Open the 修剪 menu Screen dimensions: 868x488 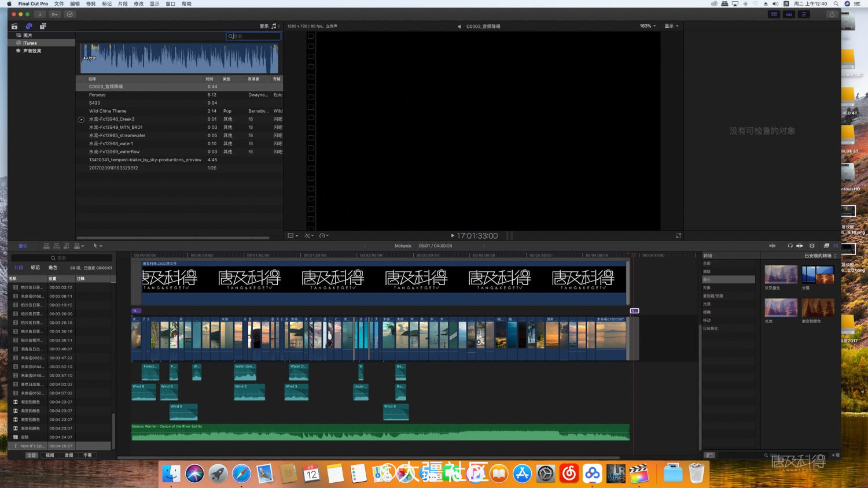91,3
